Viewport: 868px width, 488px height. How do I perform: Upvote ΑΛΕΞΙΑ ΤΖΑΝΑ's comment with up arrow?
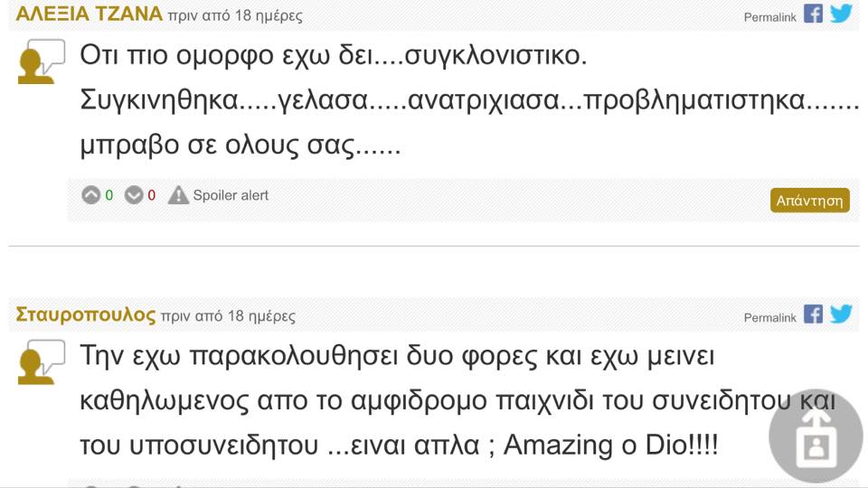pyautogui.click(x=90, y=195)
